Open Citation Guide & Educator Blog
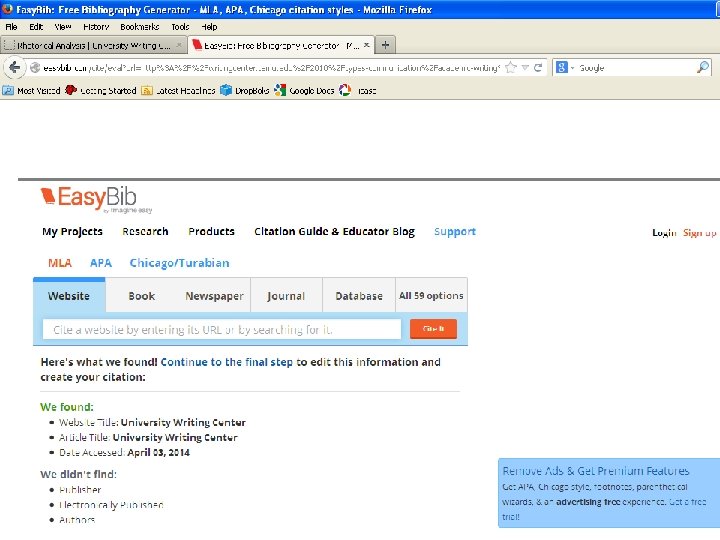The width and height of the screenshot is (720, 540). point(334,231)
